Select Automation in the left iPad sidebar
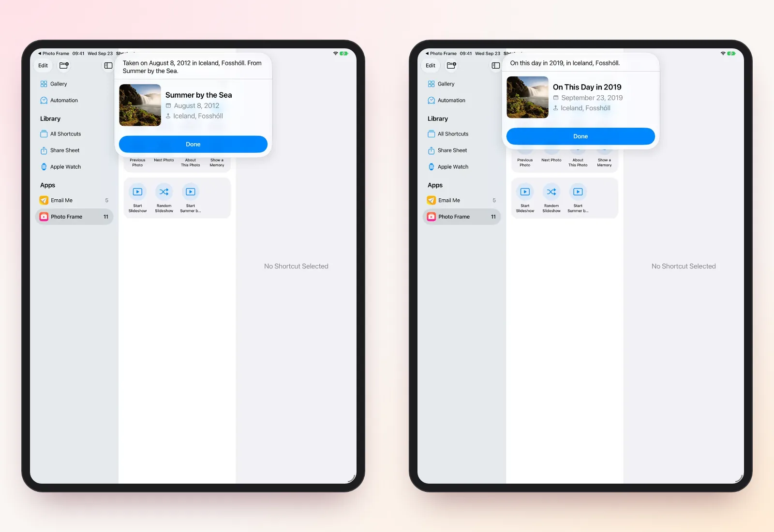Screen dimensions: 774x532 pyautogui.click(x=74, y=101)
